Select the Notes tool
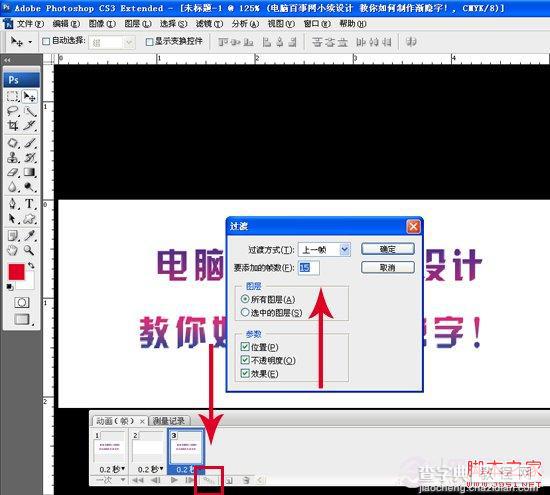Viewport: 550px width, 495px height. pyautogui.click(x=13, y=236)
